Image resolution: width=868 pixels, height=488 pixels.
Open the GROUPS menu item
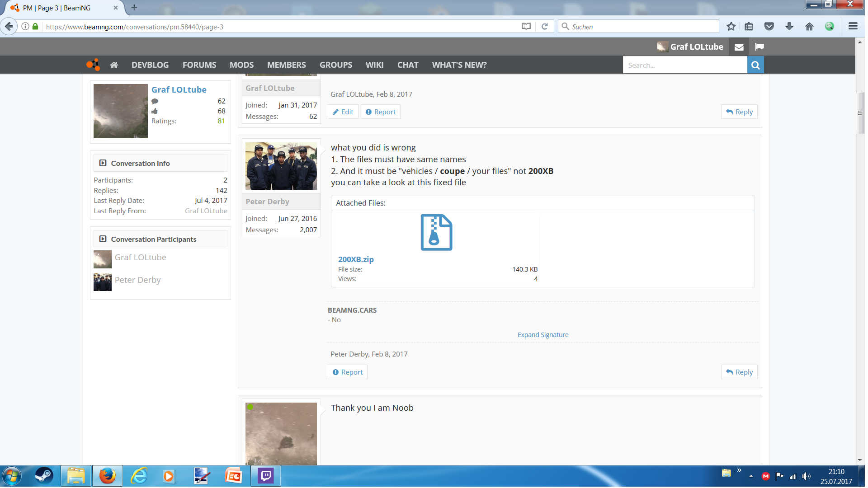336,65
